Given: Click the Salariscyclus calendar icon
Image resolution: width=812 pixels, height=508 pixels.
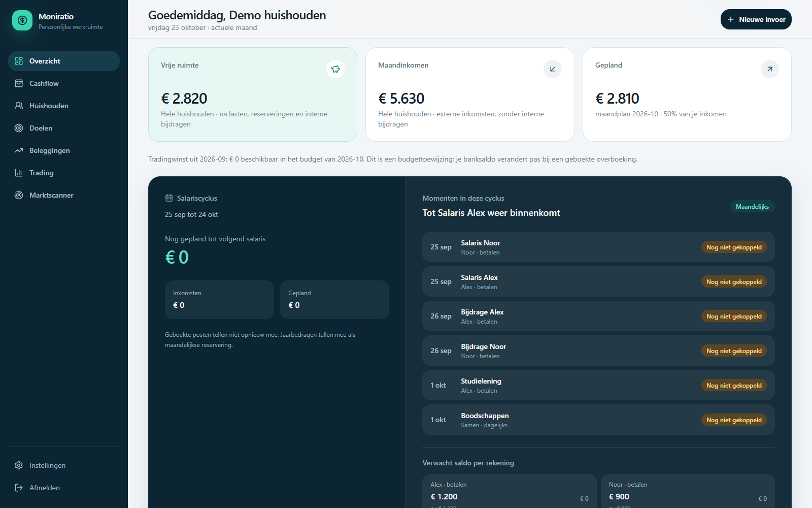Looking at the screenshot, I should pos(169,198).
